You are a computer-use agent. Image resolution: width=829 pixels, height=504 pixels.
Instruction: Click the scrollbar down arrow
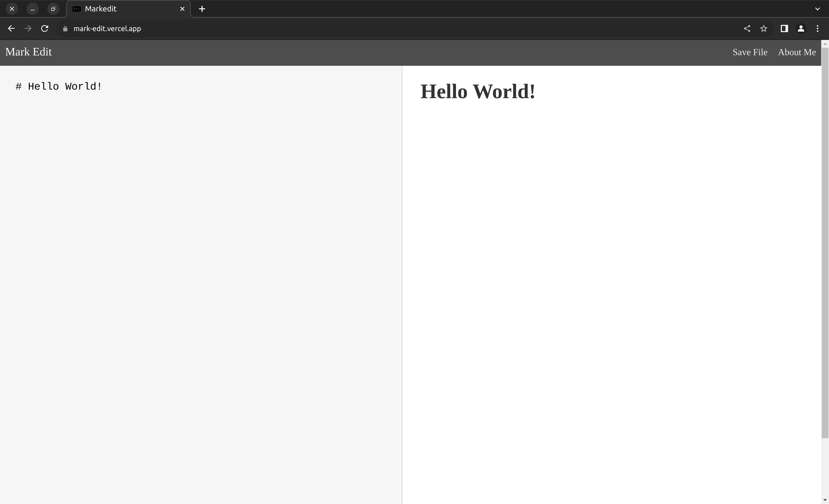pos(825,500)
